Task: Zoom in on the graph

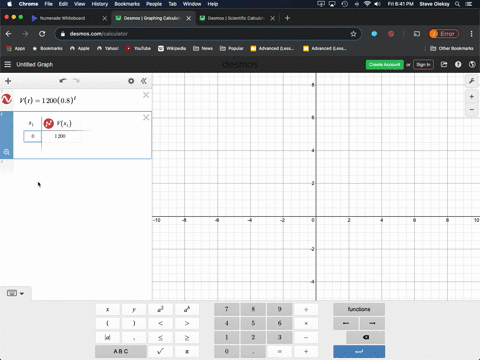Action: (472, 97)
